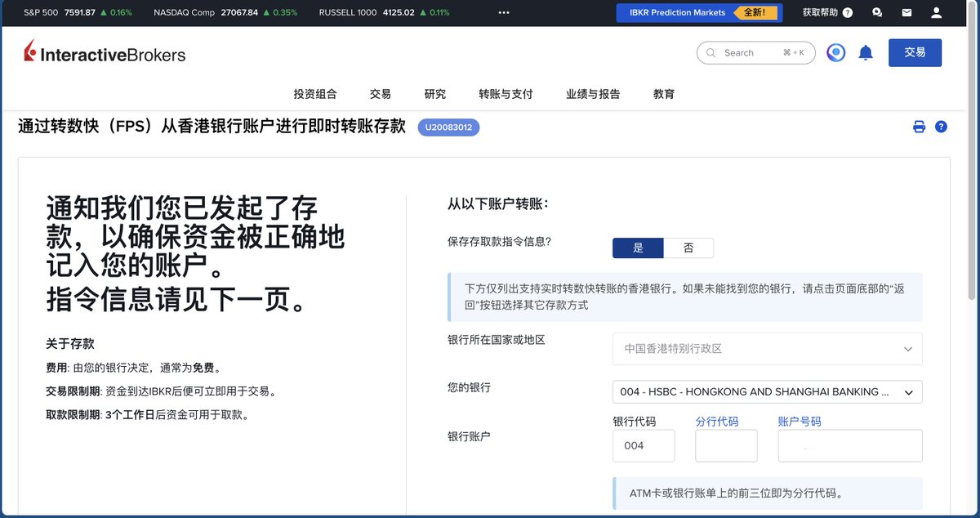
Task: Open the 您的银行 HSBC dropdown
Action: [x=768, y=392]
